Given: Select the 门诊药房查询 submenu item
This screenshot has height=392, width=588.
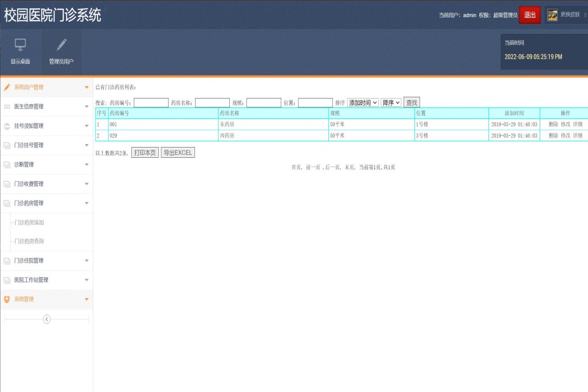Looking at the screenshot, I should coord(29,242).
